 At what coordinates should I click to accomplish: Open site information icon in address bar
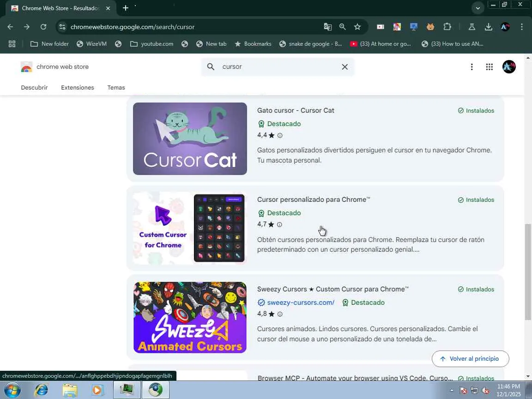(62, 27)
